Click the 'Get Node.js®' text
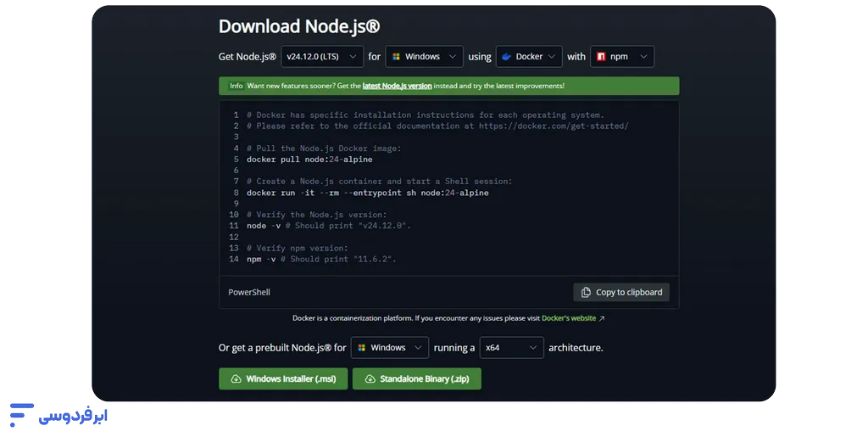868x437 pixels. tap(248, 57)
